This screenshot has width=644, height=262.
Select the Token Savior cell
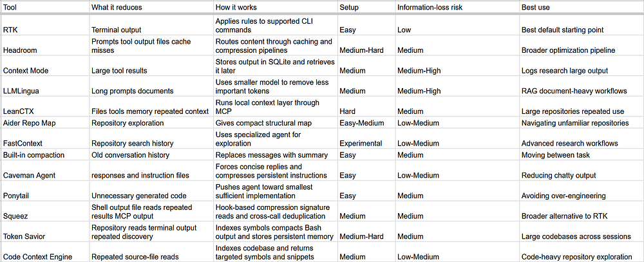tap(45, 232)
